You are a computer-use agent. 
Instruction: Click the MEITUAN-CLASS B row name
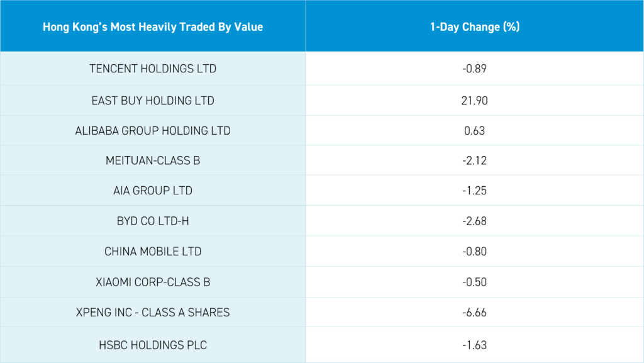153,161
